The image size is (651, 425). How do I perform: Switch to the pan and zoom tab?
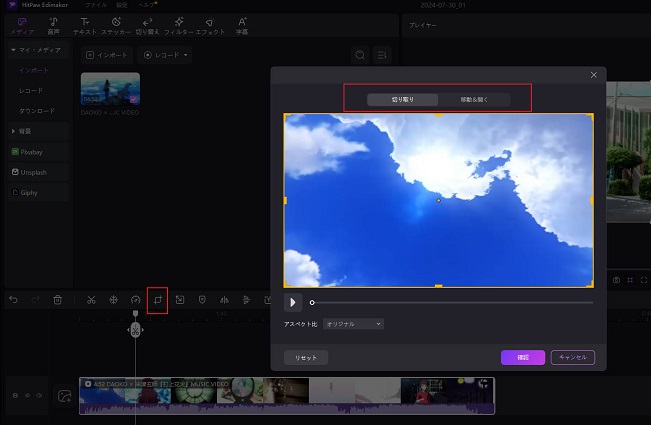[474, 100]
